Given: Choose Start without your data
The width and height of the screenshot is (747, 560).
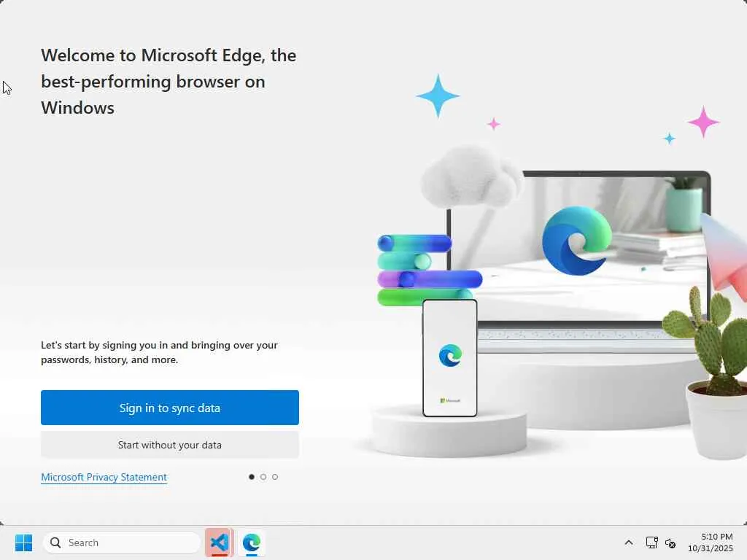Looking at the screenshot, I should pos(169,445).
